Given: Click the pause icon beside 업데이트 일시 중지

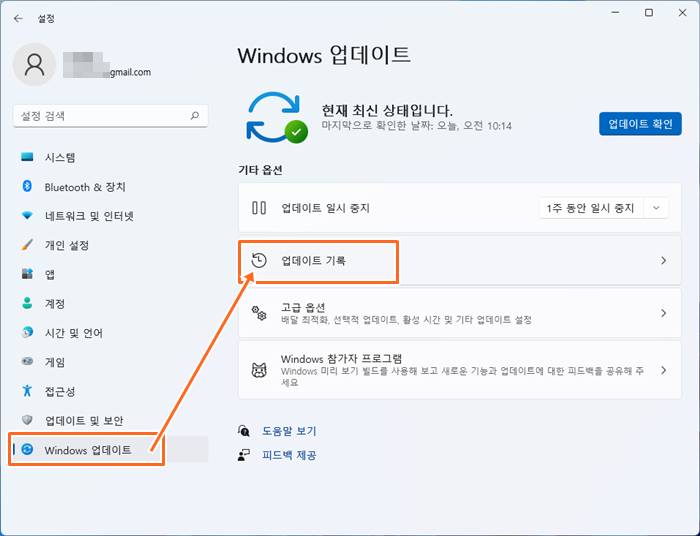Looking at the screenshot, I should 259,208.
